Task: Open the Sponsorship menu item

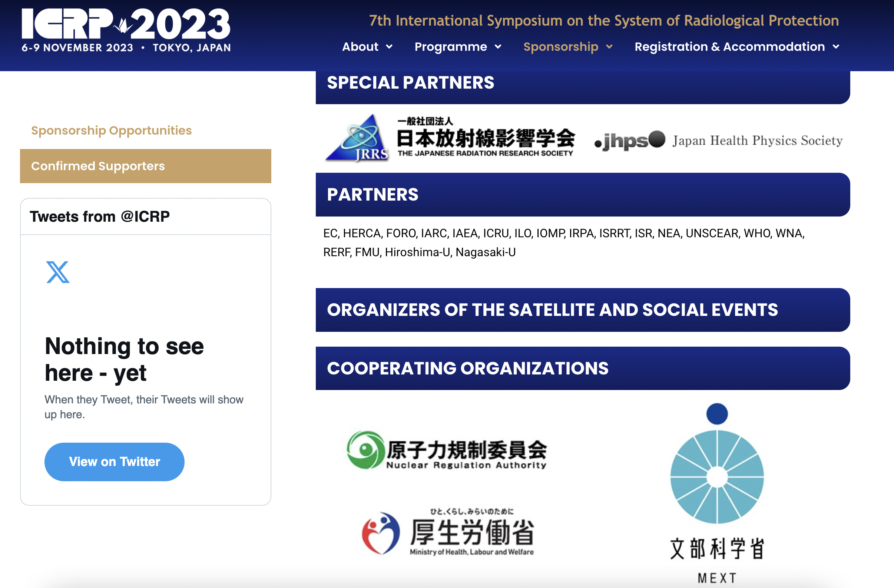Action: (x=561, y=47)
